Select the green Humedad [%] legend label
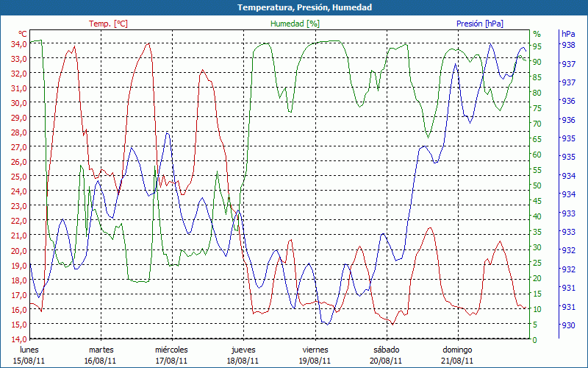Viewport: 588px width, 368px height. [295, 24]
